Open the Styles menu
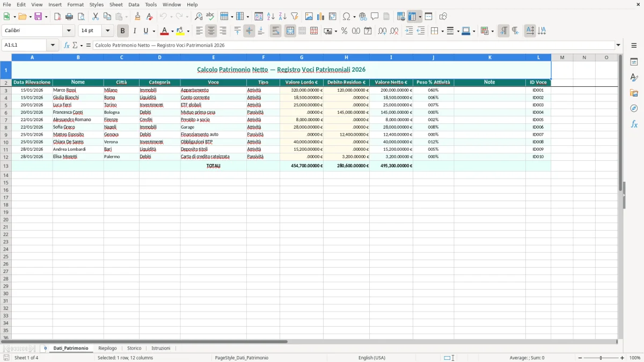Image resolution: width=644 pixels, height=362 pixels. pos(97,4)
